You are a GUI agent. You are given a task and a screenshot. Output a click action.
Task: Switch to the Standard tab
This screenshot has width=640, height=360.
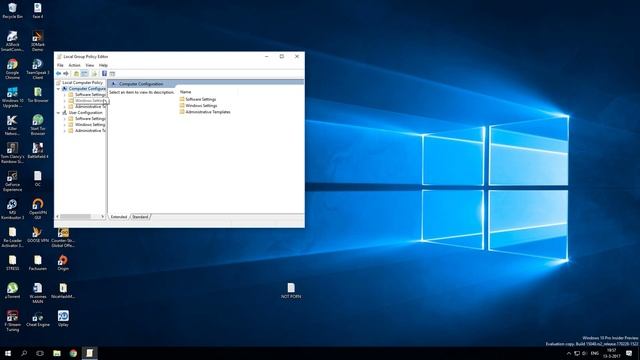tap(140, 217)
